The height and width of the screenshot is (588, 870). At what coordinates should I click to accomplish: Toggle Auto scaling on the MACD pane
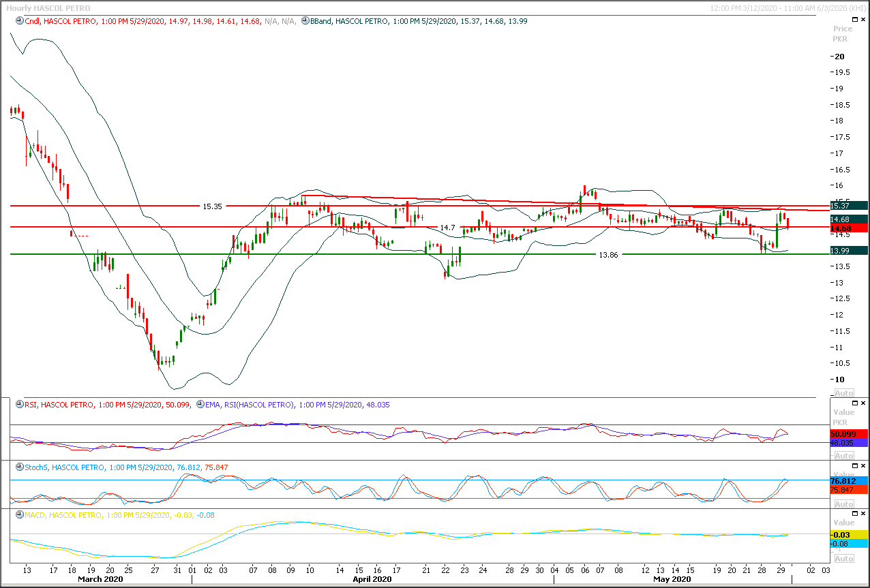coord(843,559)
